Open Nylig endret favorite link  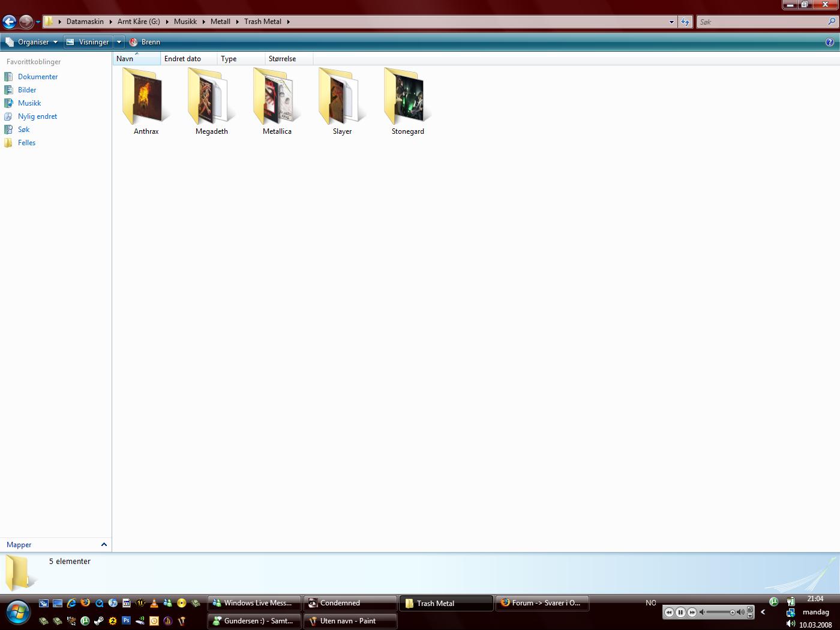31,116
